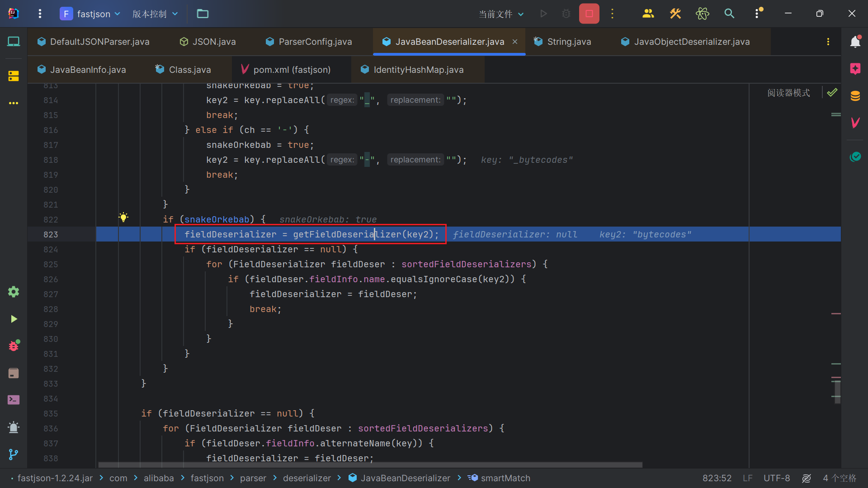Open the build tools hammer icon

675,14
